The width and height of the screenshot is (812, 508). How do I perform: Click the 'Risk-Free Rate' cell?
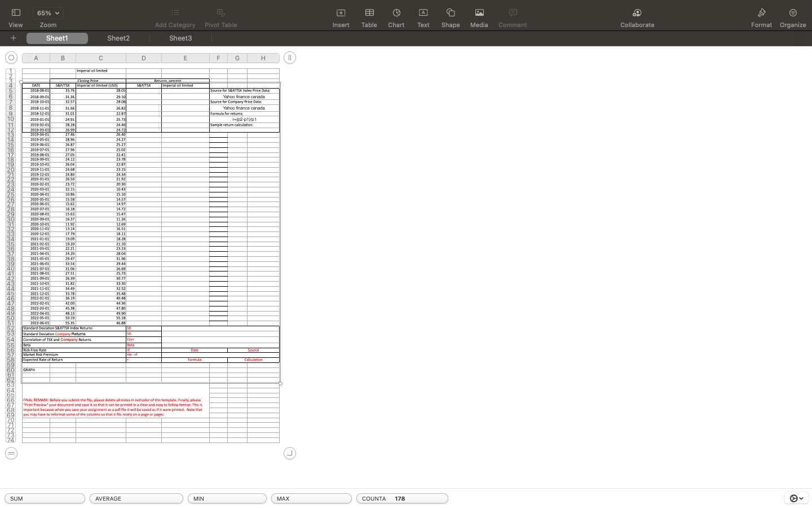click(74, 351)
